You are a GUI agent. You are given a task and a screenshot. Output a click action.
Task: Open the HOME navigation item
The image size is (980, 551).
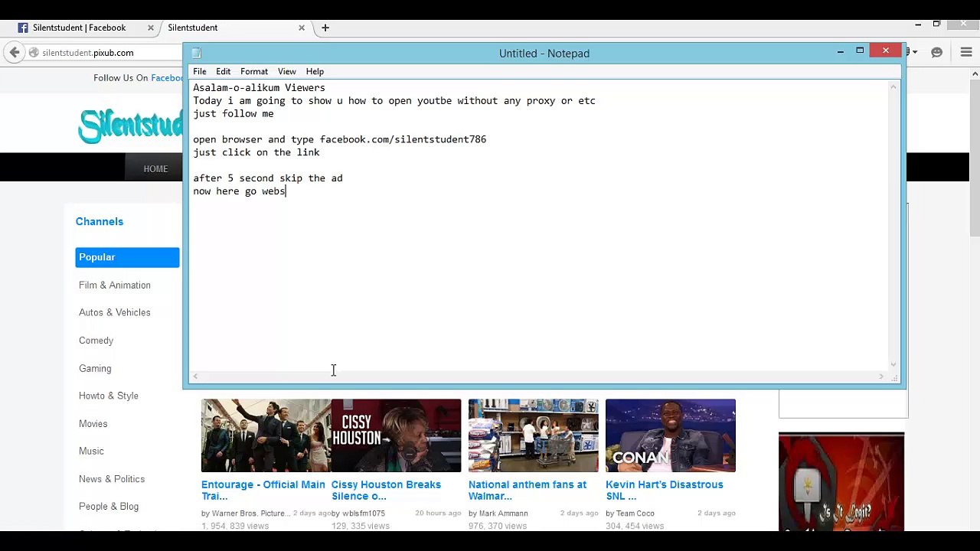[x=155, y=168]
